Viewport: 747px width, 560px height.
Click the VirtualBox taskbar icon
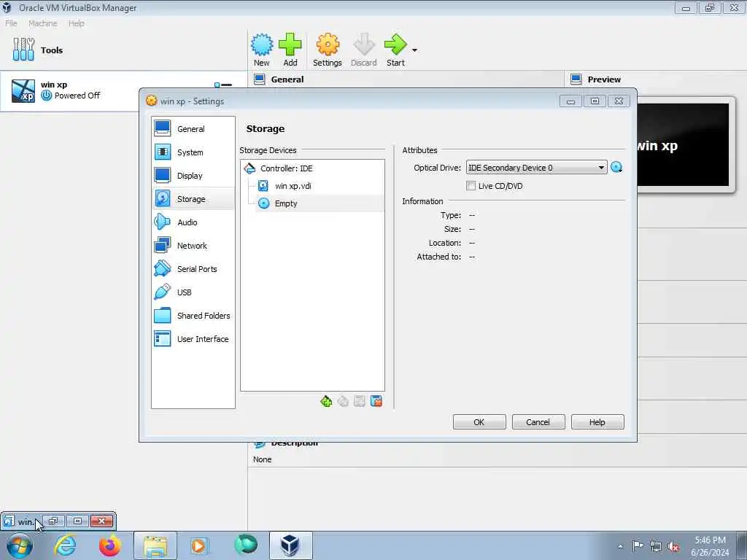coord(290,545)
